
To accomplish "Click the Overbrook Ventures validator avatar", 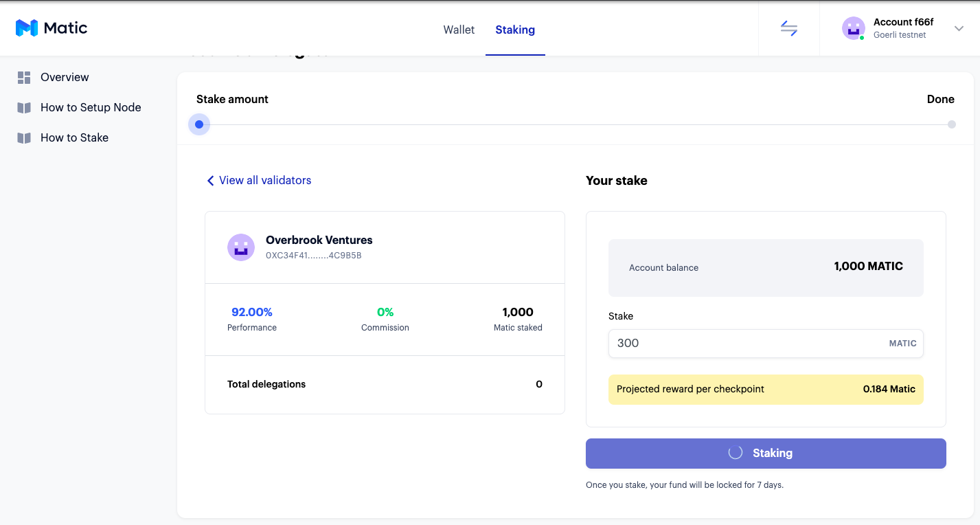I will (241, 247).
